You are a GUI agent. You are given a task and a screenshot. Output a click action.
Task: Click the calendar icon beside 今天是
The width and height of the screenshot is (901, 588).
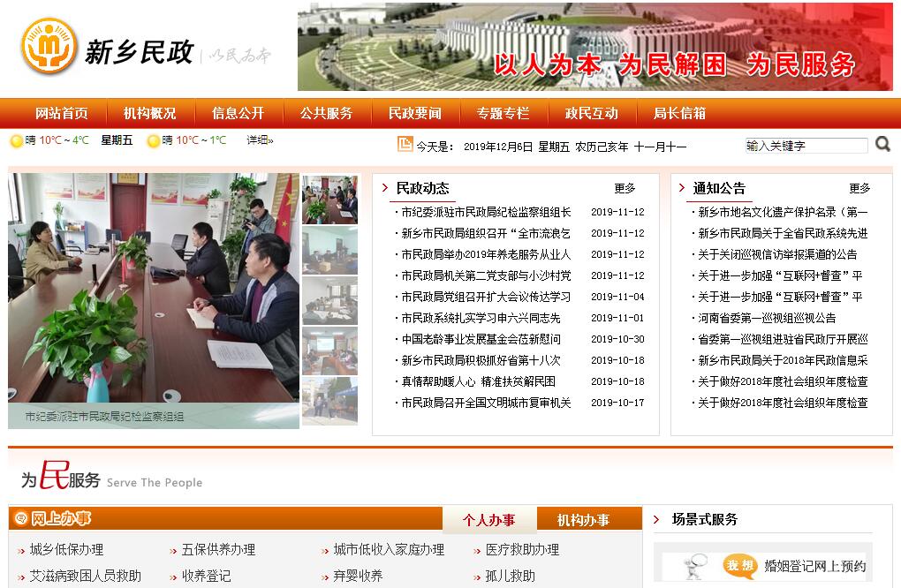point(405,144)
